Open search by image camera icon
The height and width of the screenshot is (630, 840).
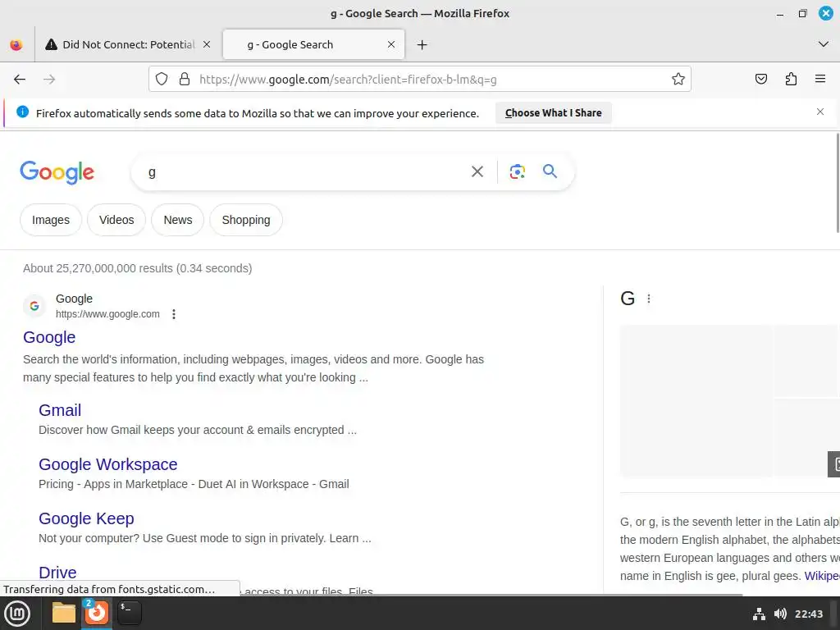click(x=517, y=171)
